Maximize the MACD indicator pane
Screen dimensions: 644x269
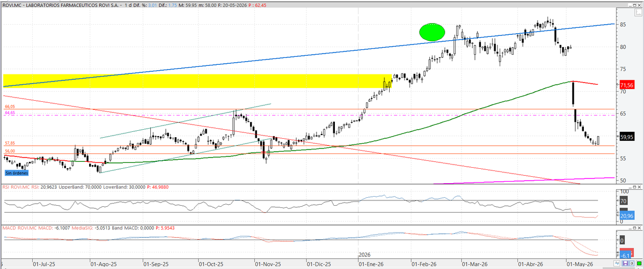coord(634,228)
